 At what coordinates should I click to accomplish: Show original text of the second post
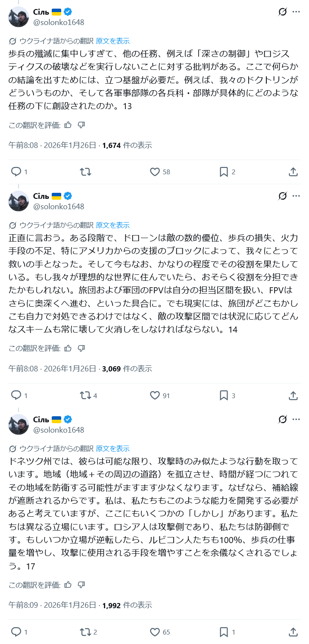[x=112, y=225]
